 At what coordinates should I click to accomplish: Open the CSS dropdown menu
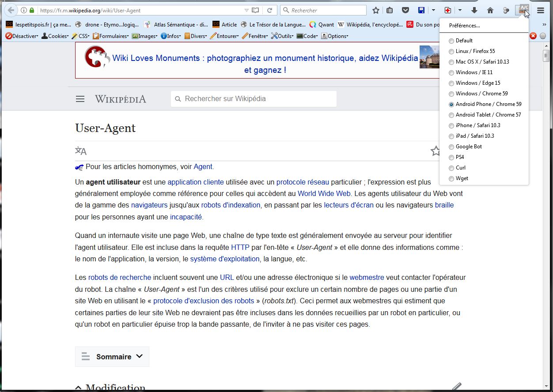[x=80, y=36]
